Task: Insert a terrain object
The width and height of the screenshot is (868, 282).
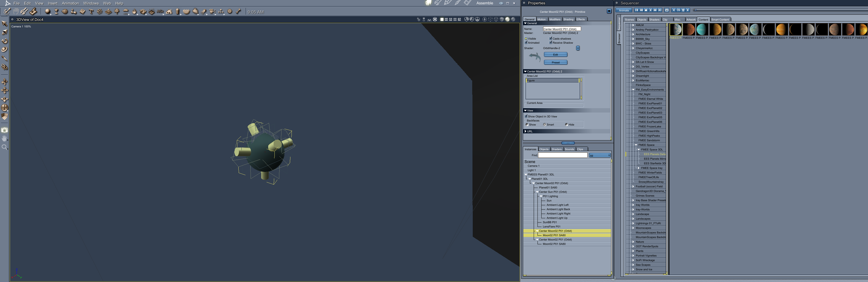Action: [108, 11]
